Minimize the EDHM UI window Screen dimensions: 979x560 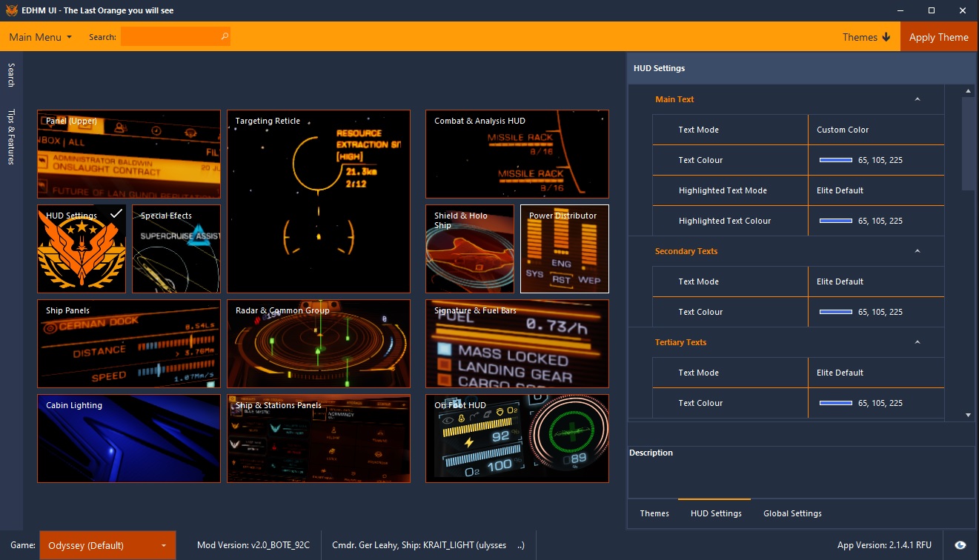pos(900,10)
